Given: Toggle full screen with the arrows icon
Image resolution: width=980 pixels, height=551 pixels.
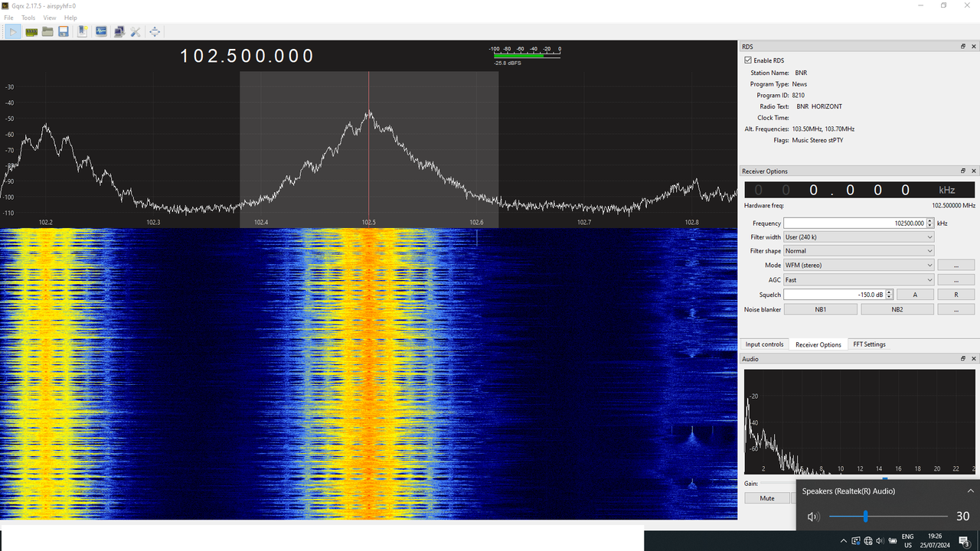Looking at the screenshot, I should pos(155,31).
